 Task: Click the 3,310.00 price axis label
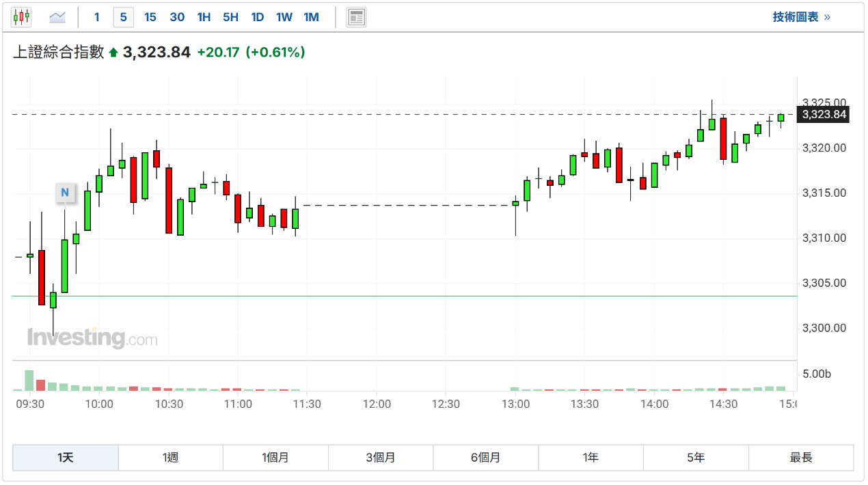tap(824, 238)
